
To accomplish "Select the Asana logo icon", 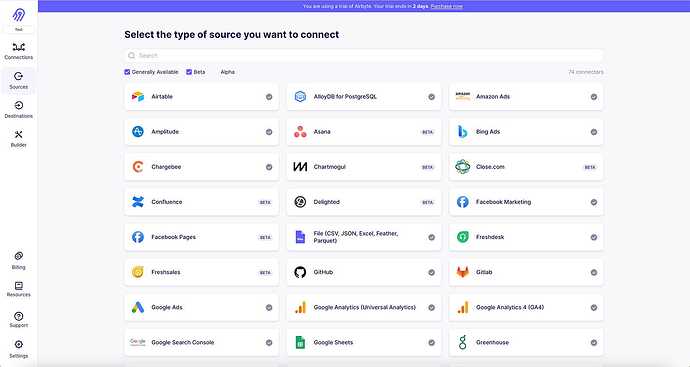I will pos(300,132).
